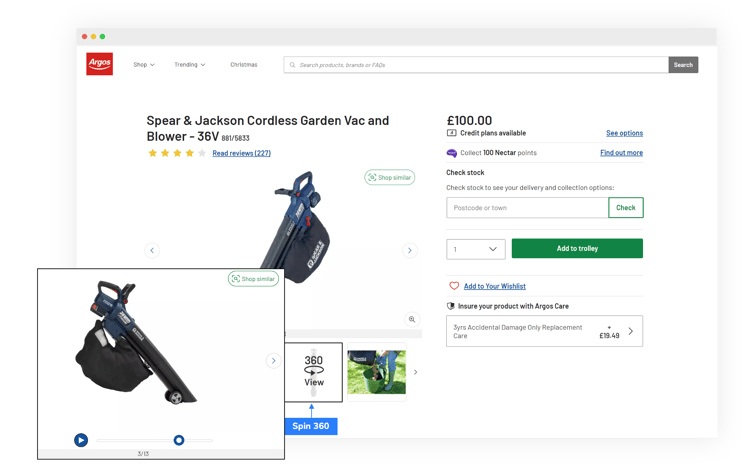Click the Postcode or town field

click(527, 208)
